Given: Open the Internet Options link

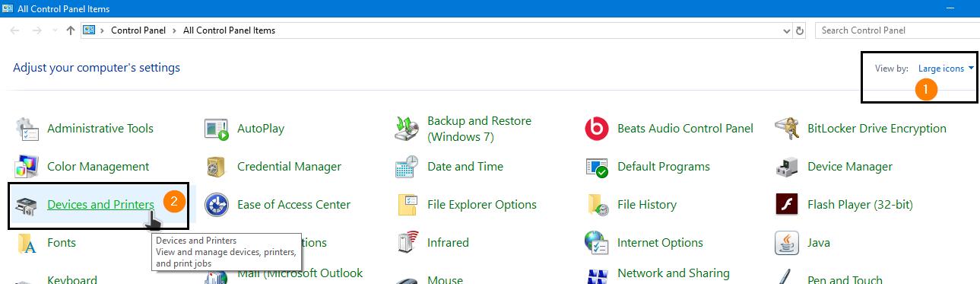Looking at the screenshot, I should 660,243.
